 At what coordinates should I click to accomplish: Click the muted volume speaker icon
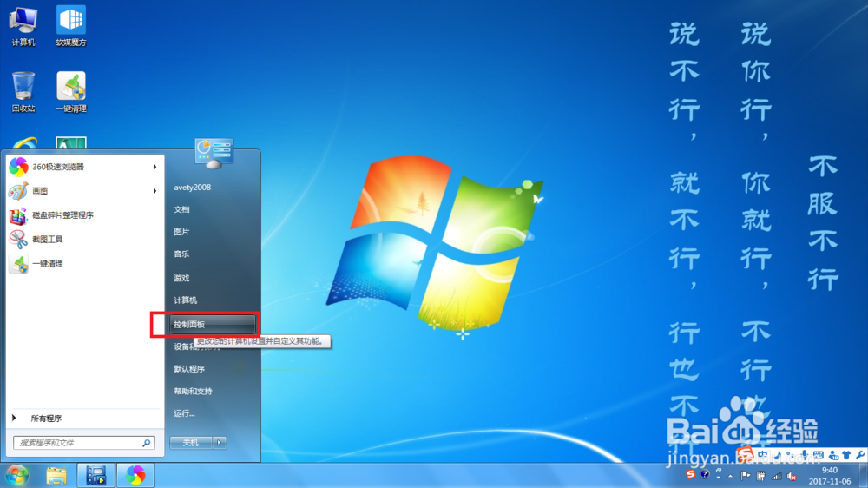point(792,475)
